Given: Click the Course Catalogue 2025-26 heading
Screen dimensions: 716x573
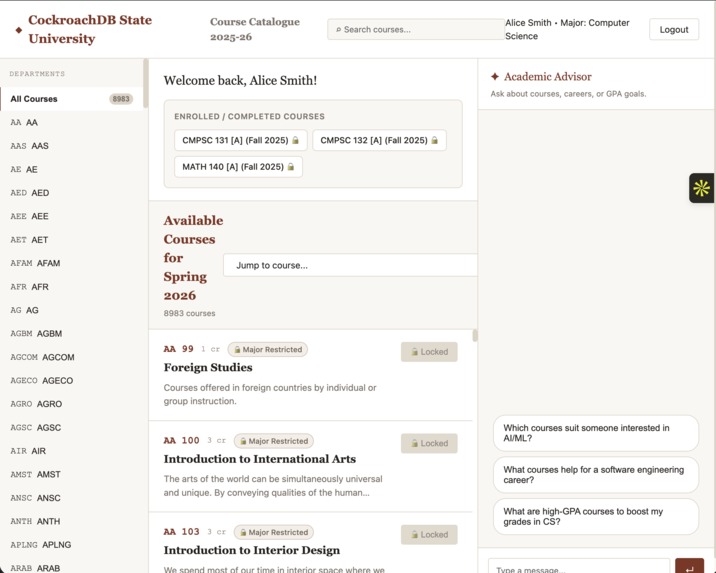Looking at the screenshot, I should tap(255, 29).
